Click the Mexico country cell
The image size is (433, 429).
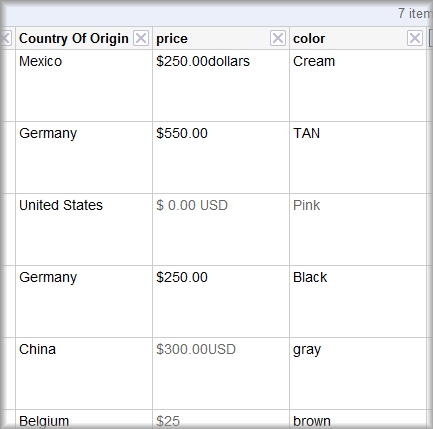(84, 86)
